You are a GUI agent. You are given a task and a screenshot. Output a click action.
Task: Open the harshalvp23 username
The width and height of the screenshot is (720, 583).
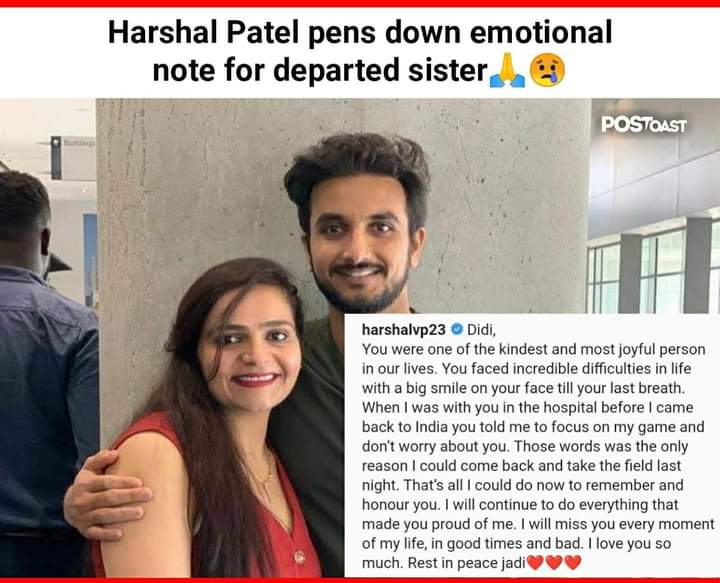click(404, 330)
